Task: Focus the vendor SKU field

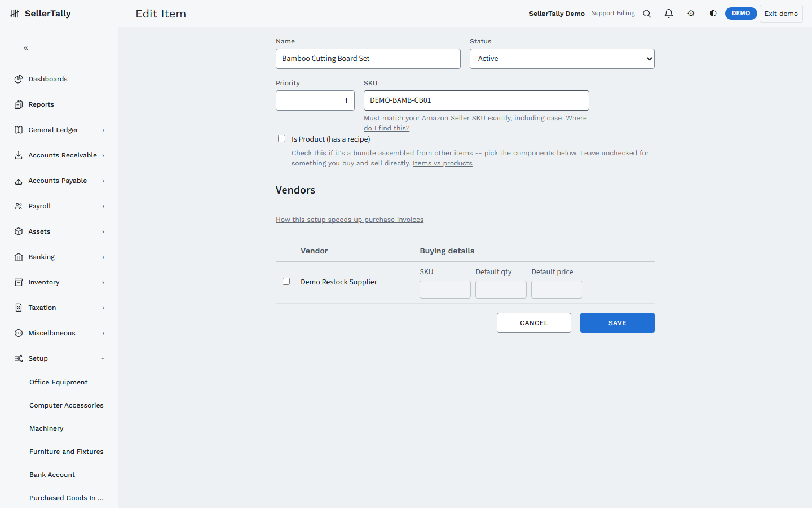Action: (x=445, y=290)
